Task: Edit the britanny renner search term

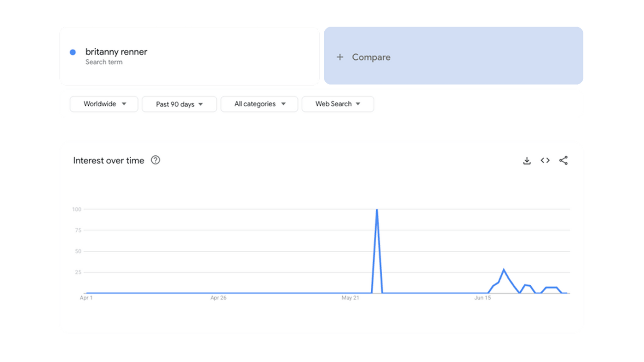Action: [116, 52]
